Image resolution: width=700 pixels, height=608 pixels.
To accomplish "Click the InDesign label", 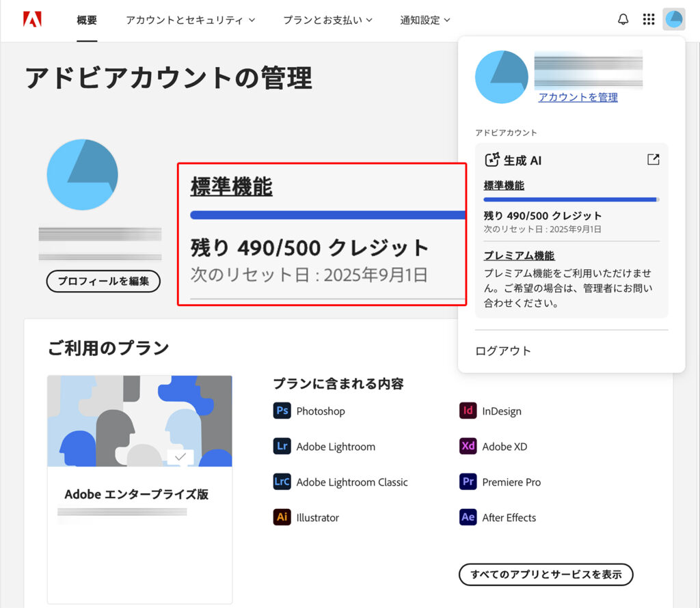I will click(502, 411).
